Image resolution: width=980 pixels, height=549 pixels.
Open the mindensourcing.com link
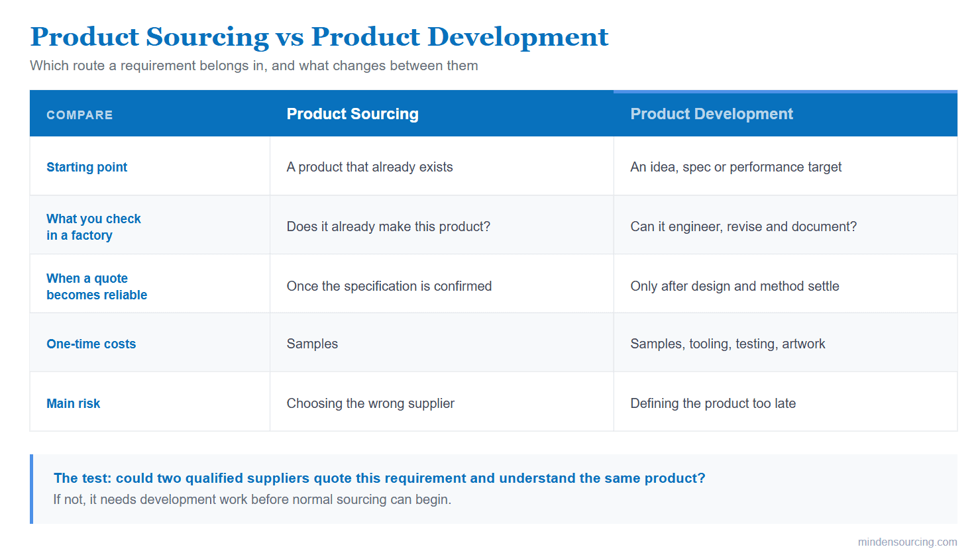coord(907,542)
